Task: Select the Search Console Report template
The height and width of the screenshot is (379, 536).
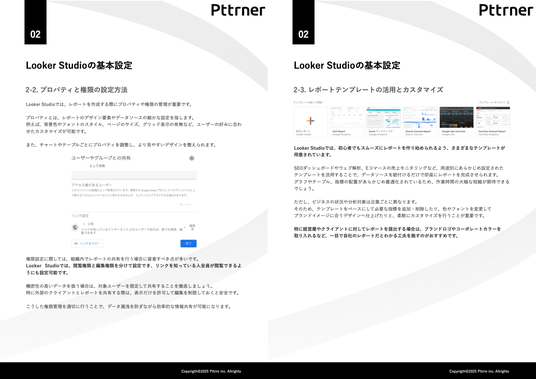Action: pos(420,122)
